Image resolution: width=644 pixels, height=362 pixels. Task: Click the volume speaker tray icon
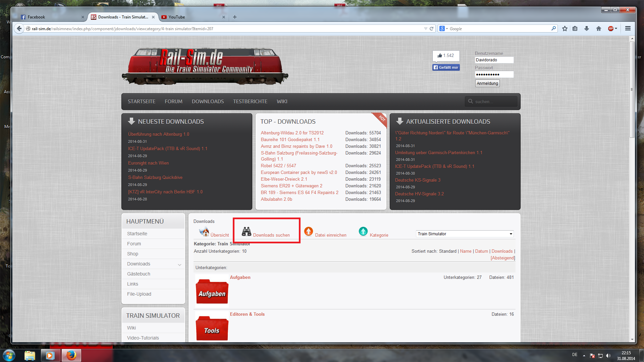(x=608, y=356)
